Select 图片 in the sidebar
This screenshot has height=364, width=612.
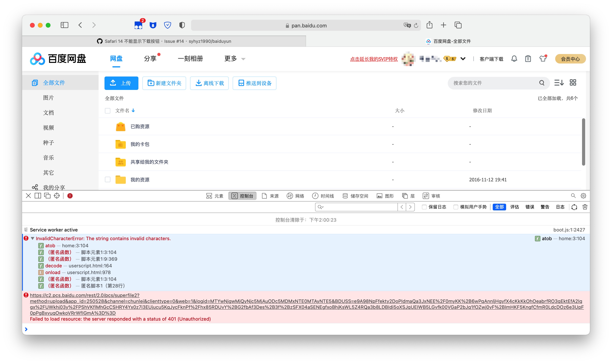(48, 98)
